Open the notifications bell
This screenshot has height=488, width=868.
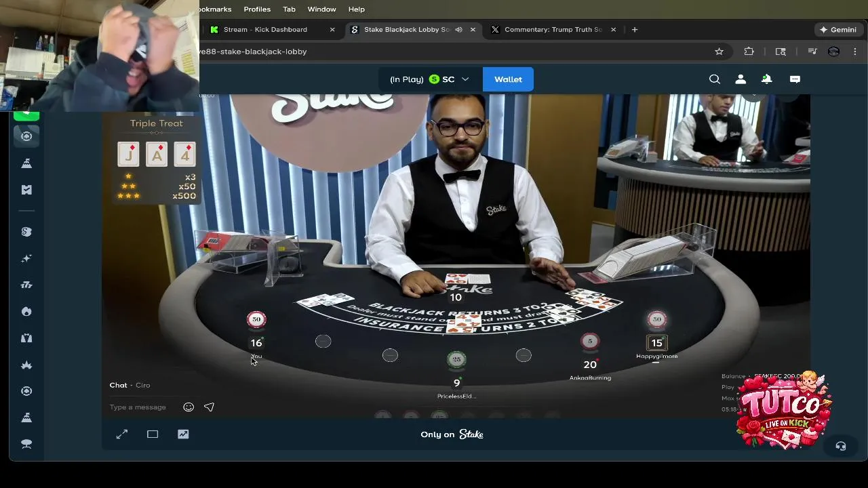[x=766, y=79]
